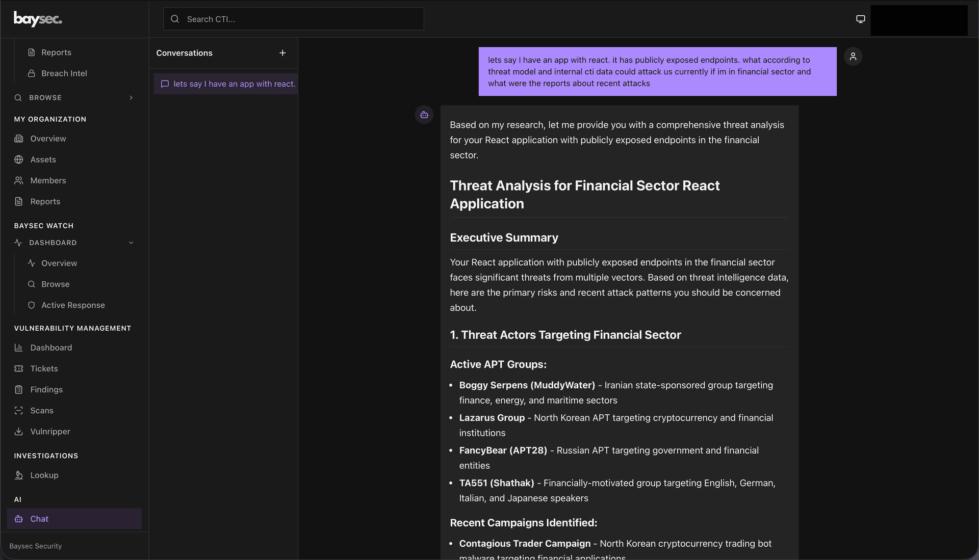The image size is (979, 560).
Task: Collapse the DASHBOARD section chevron
Action: coord(131,243)
